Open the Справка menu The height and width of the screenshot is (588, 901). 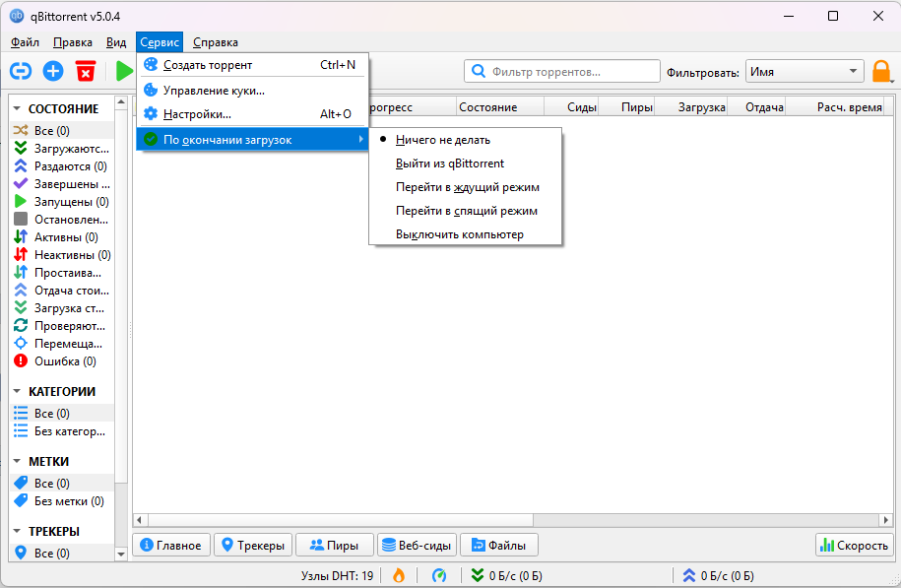click(216, 42)
